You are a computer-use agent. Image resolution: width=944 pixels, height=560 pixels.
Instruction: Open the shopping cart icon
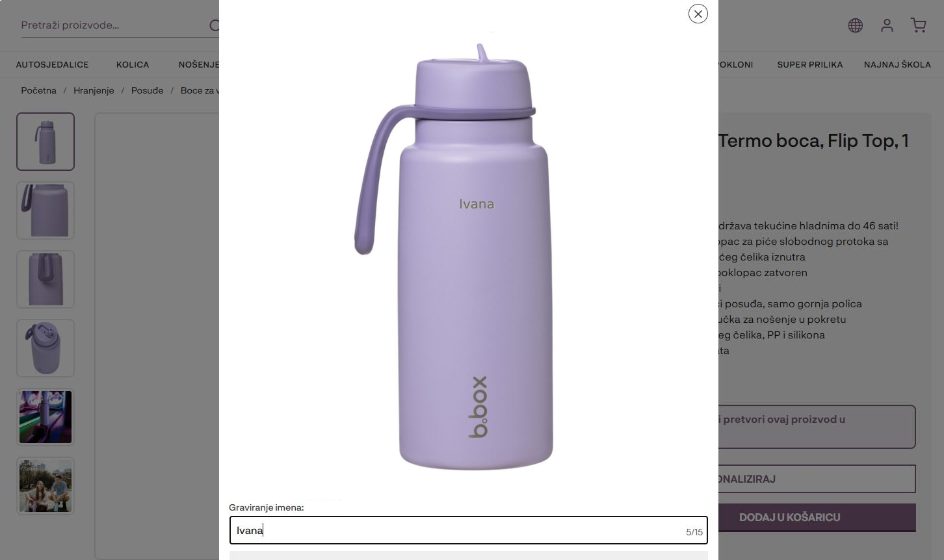[x=919, y=25]
